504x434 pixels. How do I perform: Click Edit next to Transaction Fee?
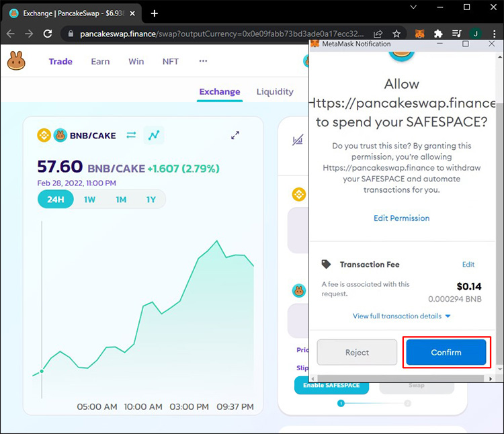point(468,264)
